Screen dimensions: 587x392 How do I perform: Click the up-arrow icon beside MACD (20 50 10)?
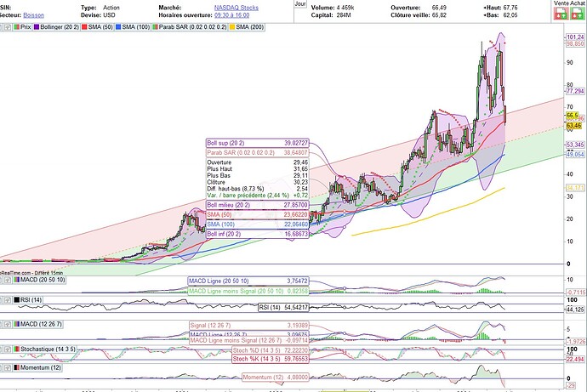click(8, 280)
